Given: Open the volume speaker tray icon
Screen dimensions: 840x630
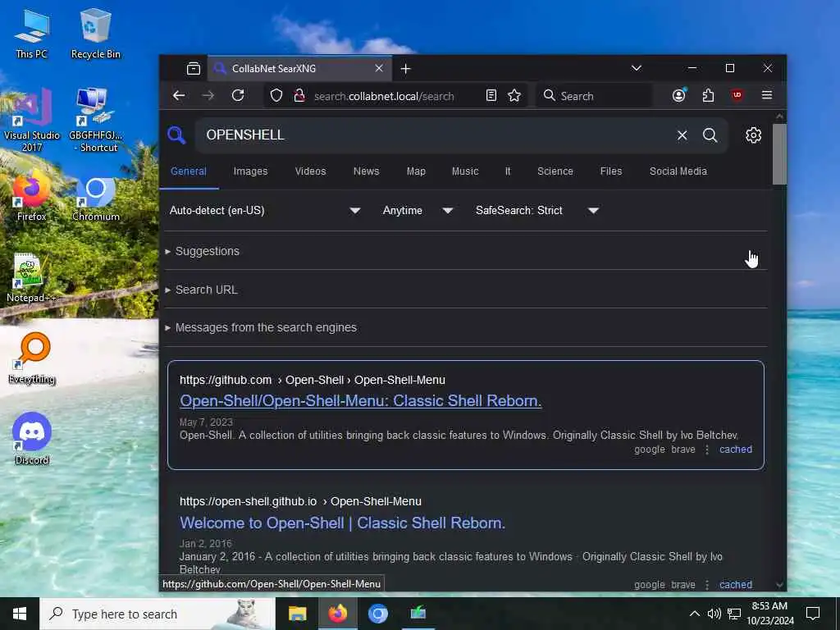Looking at the screenshot, I should 714,614.
